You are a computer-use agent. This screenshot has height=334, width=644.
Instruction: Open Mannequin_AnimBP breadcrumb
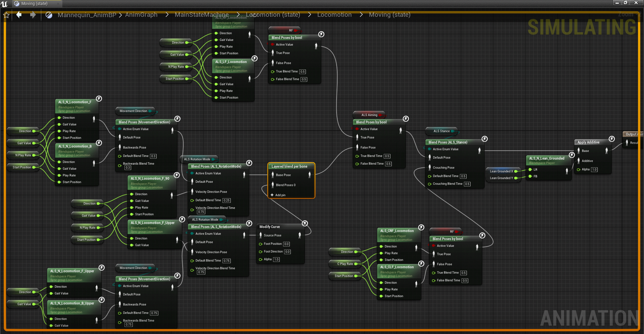(87, 15)
